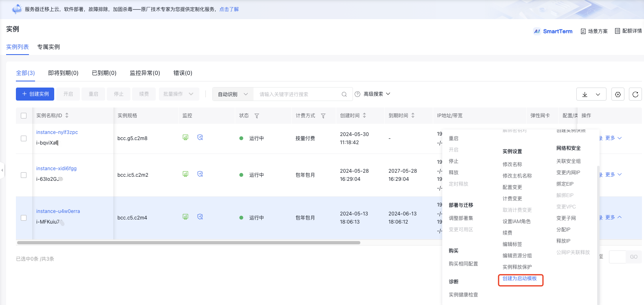Open security shield icon for instance-xidi6fgg

click(x=200, y=174)
